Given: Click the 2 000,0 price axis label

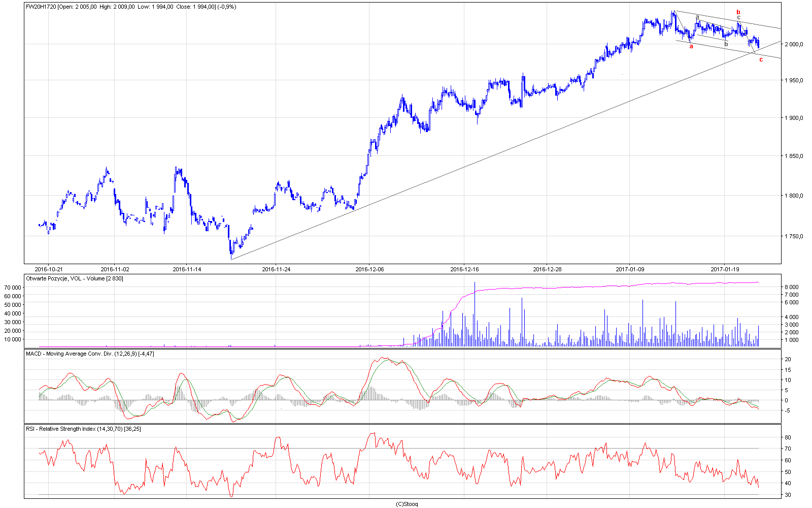Looking at the screenshot, I should pos(794,44).
